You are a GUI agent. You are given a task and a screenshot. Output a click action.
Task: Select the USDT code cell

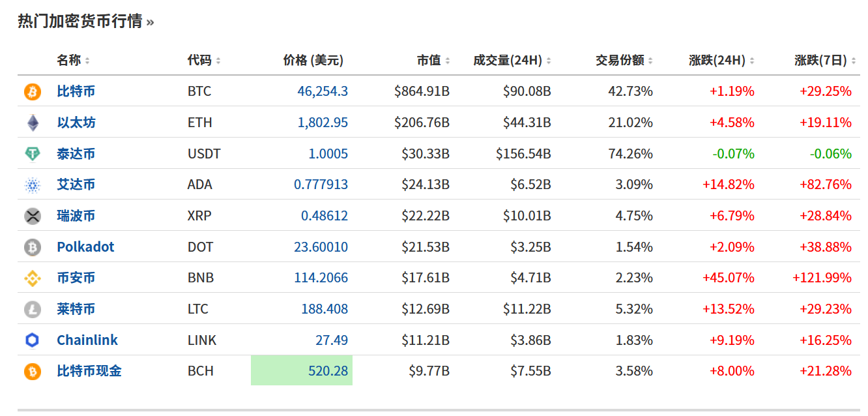204,154
